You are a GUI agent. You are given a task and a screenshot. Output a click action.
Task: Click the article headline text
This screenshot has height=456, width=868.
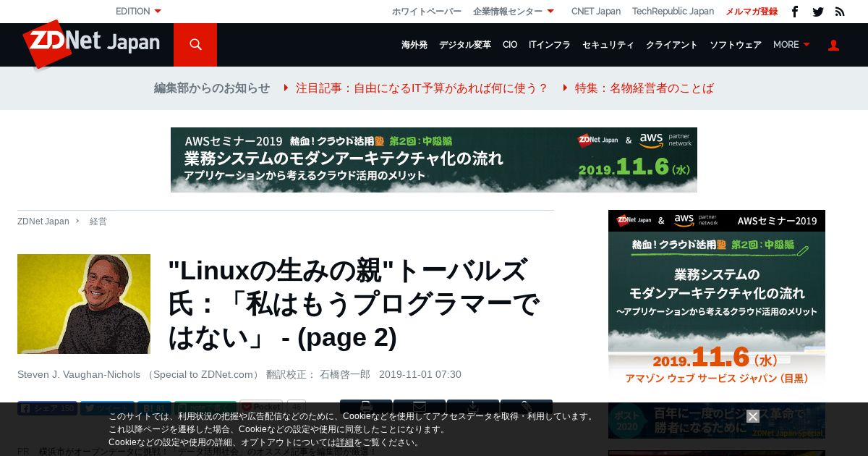click(354, 304)
